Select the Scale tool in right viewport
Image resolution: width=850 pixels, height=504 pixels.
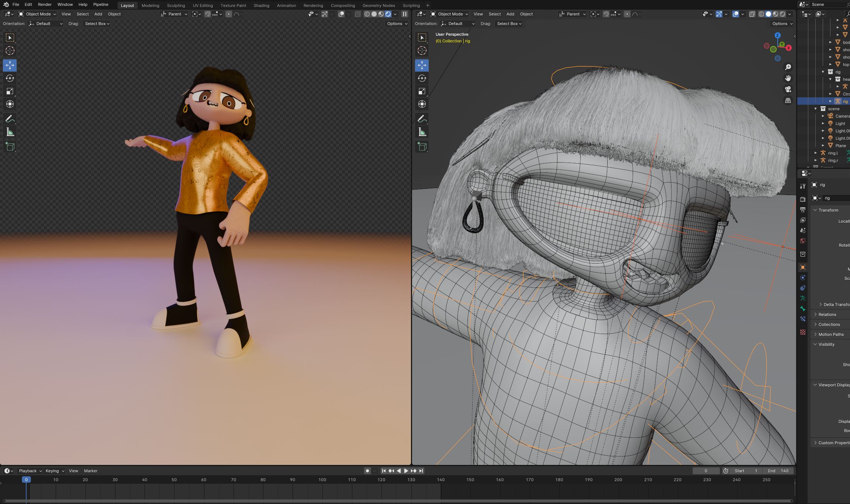(x=422, y=91)
